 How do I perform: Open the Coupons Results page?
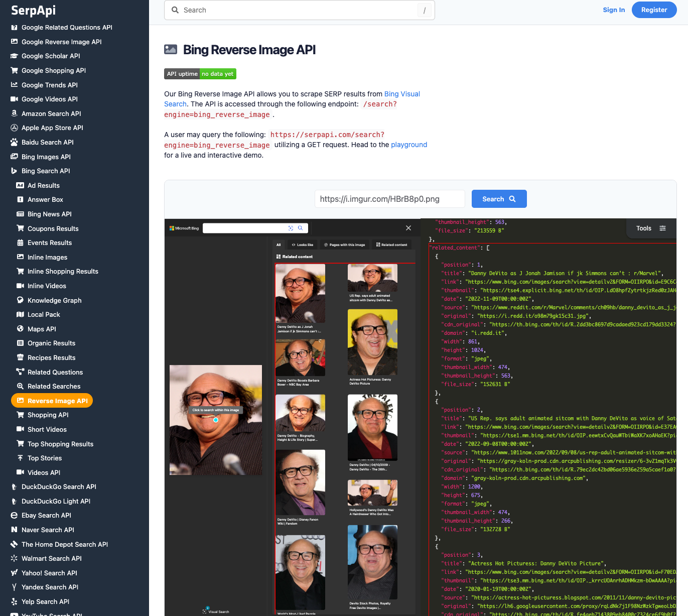pos(53,228)
